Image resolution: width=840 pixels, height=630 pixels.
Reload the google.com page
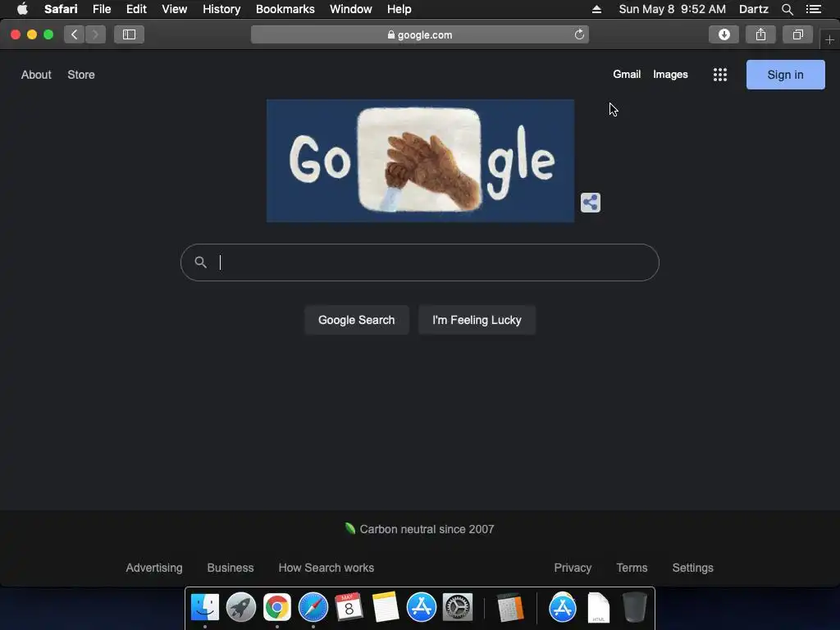(x=579, y=34)
